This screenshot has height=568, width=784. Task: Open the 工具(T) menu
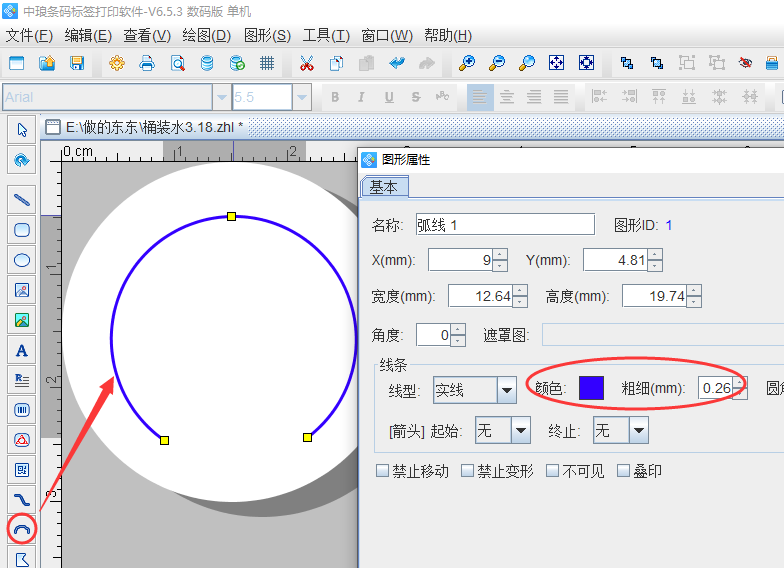click(326, 36)
